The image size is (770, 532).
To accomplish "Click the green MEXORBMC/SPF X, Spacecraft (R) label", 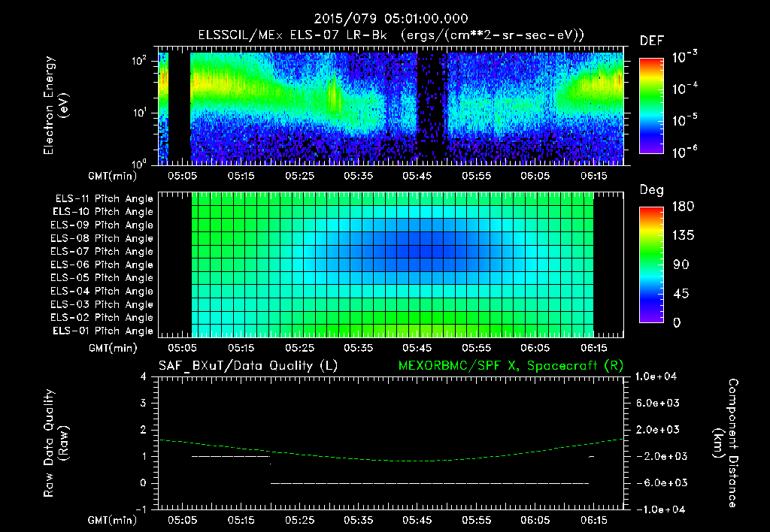I will point(511,366).
